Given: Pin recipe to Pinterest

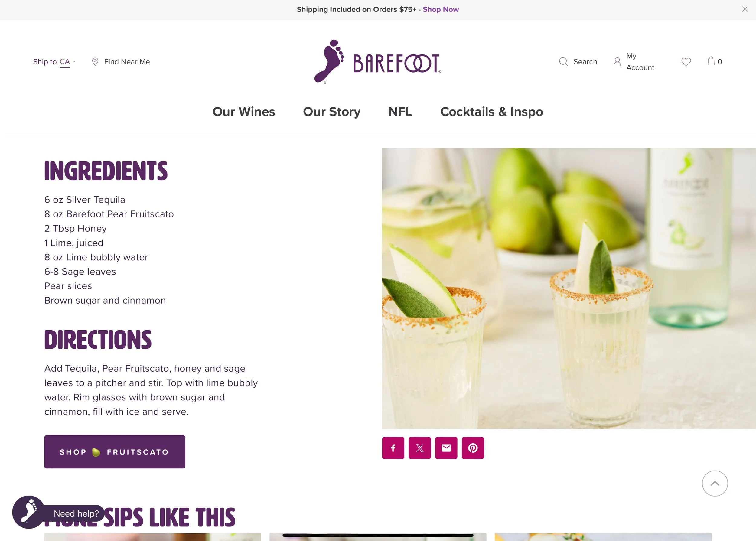Looking at the screenshot, I should pos(473,448).
